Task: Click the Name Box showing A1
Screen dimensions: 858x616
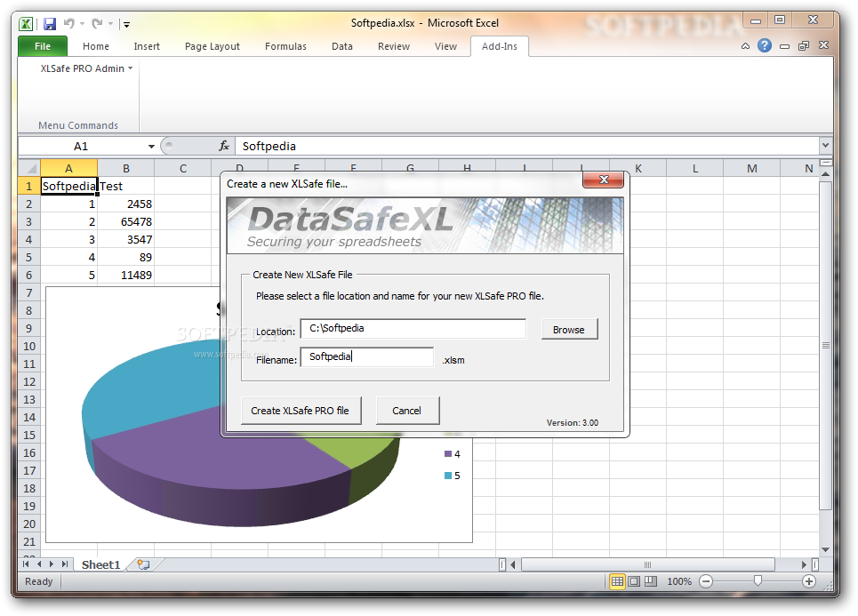Action: tap(81, 146)
